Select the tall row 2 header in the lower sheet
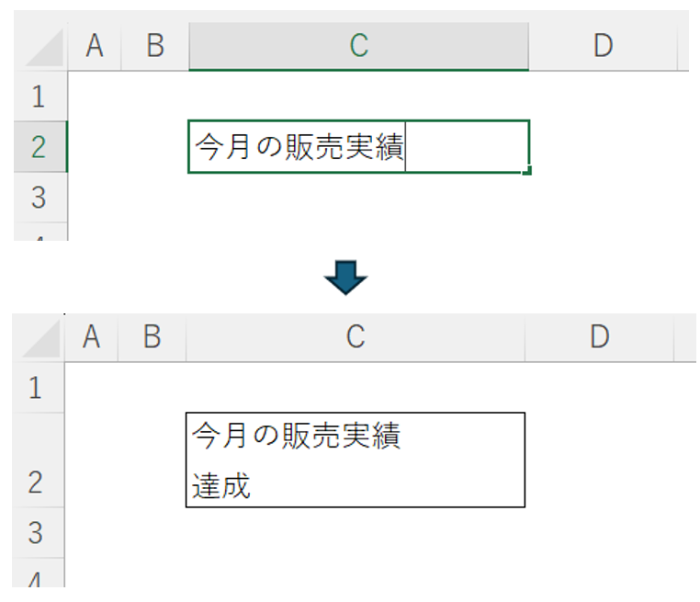 36,461
